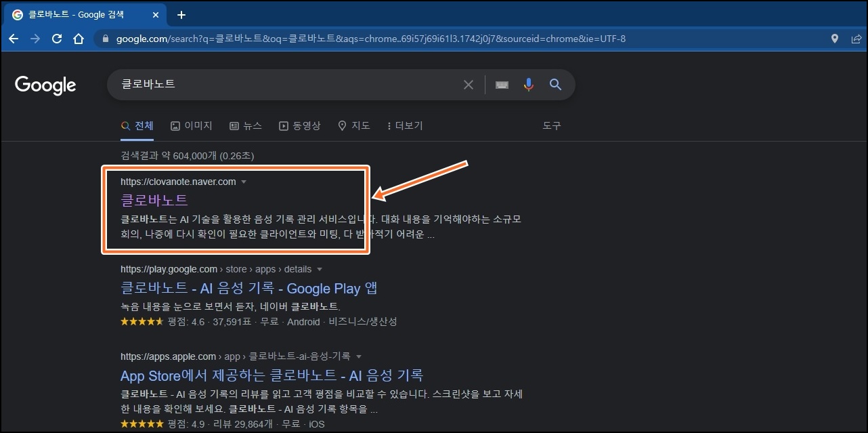
Task: Open the 클로바노트 Naver result link
Action: click(x=154, y=201)
